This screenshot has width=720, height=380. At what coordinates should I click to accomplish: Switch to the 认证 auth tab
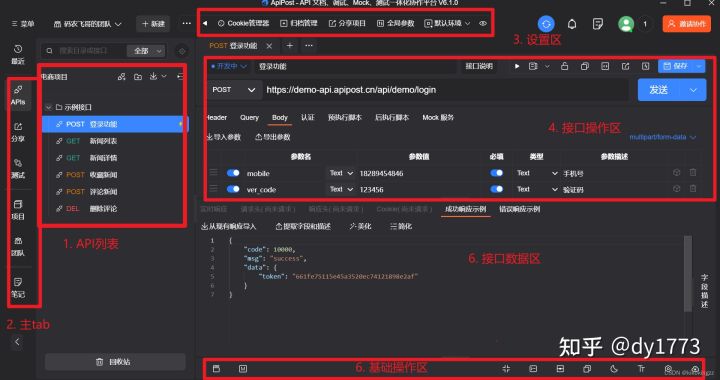click(x=308, y=117)
